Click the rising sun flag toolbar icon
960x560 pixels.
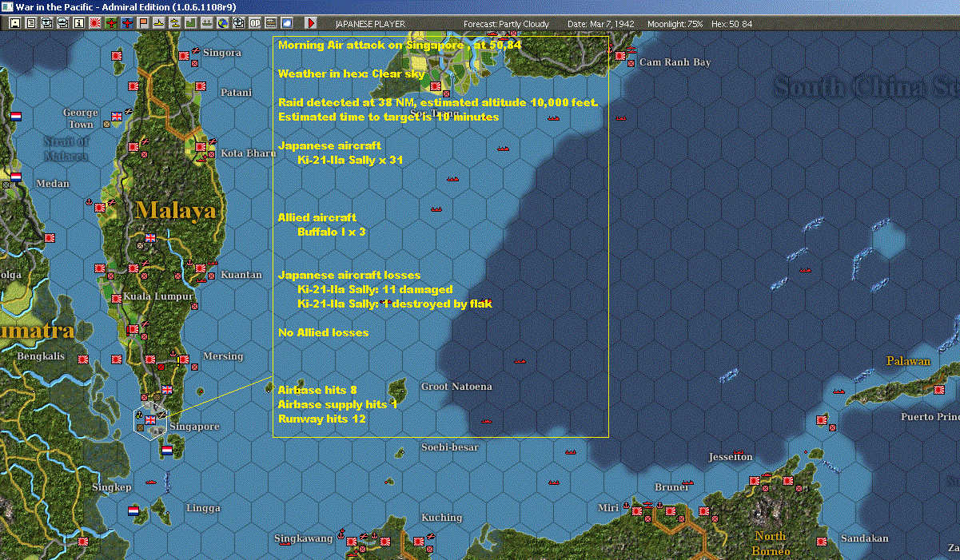94,24
